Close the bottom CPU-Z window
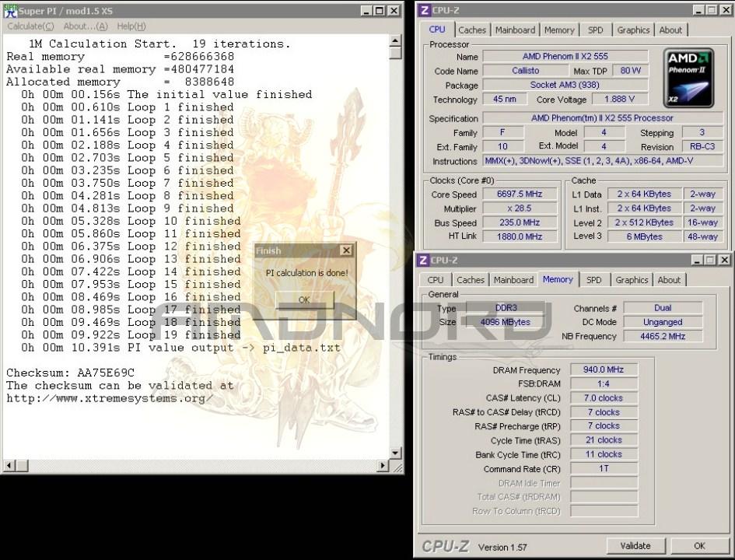This screenshot has height=560, width=735. pyautogui.click(x=724, y=260)
